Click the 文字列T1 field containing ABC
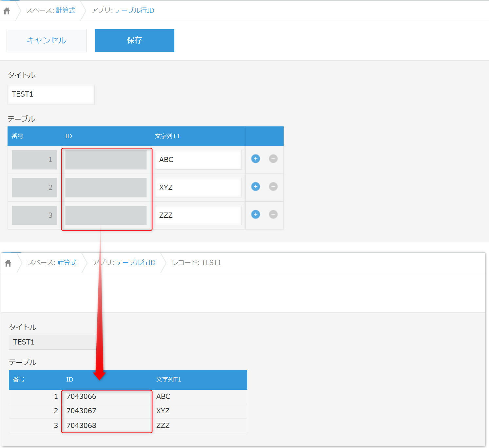Image resolution: width=489 pixels, height=448 pixels. point(198,160)
